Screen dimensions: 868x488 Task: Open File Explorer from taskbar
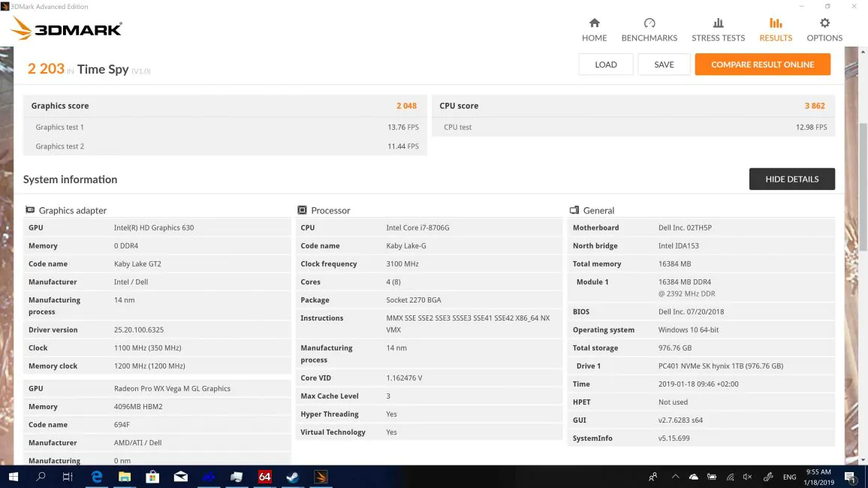125,477
